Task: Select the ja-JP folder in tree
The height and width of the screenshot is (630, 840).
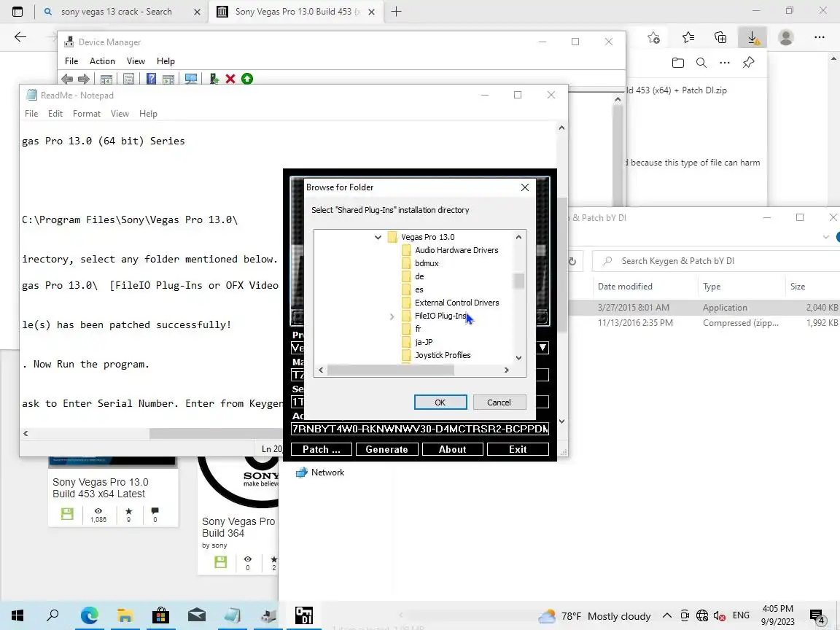Action: tap(424, 342)
